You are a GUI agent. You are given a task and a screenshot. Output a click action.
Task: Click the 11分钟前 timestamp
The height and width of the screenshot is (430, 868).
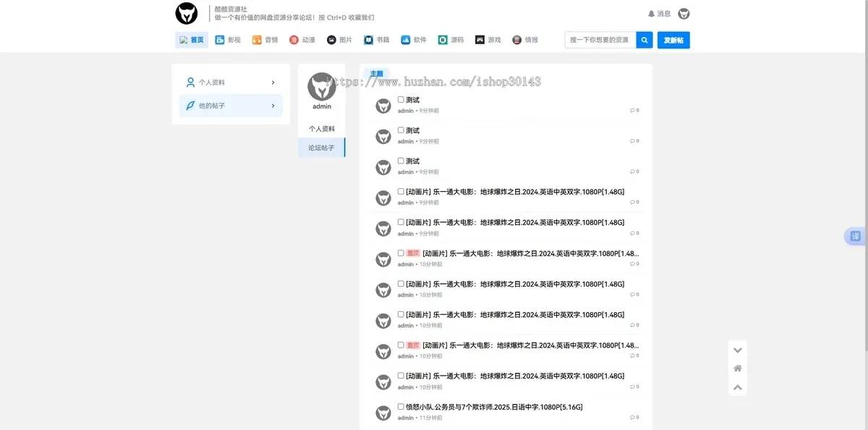430,418
